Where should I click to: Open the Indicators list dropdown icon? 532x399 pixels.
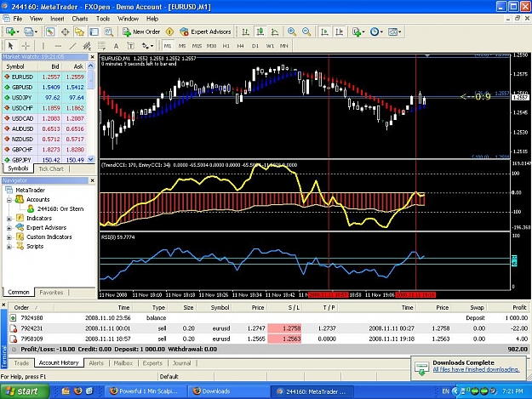point(358,31)
